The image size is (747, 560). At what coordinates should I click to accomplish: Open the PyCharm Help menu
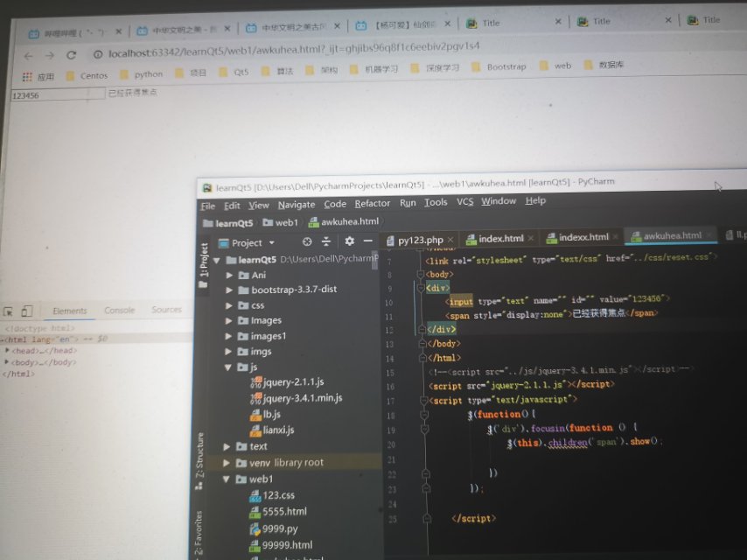point(535,200)
